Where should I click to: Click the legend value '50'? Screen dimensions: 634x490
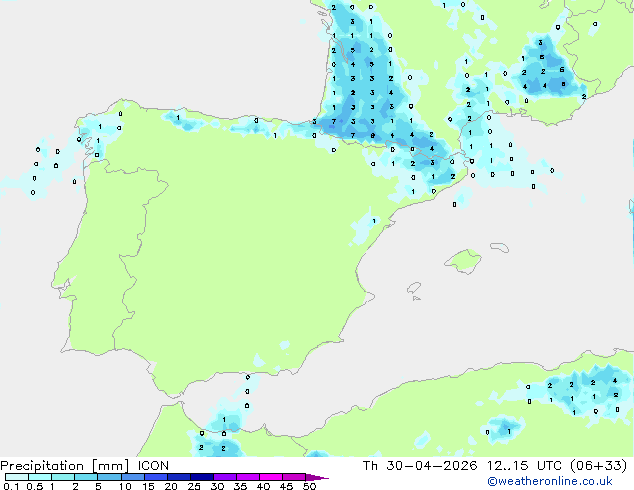tap(309, 486)
